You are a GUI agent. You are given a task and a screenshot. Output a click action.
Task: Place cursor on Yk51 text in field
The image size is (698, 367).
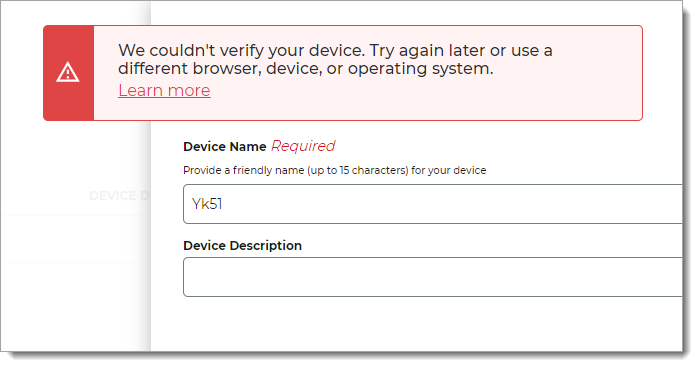click(207, 204)
